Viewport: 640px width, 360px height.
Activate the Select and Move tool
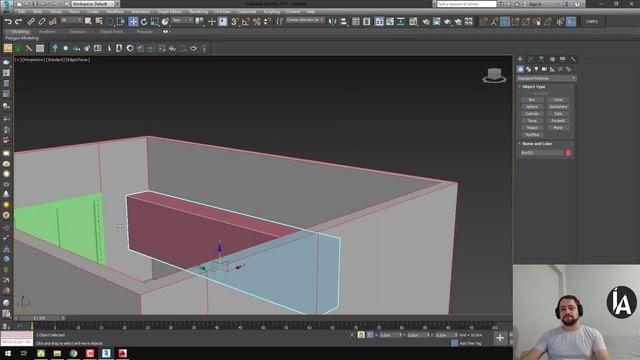[x=133, y=22]
